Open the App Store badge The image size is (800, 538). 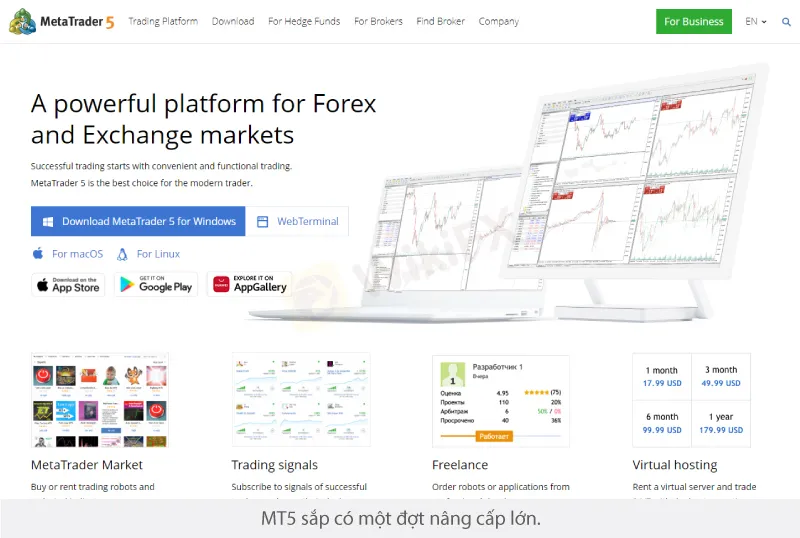(68, 285)
